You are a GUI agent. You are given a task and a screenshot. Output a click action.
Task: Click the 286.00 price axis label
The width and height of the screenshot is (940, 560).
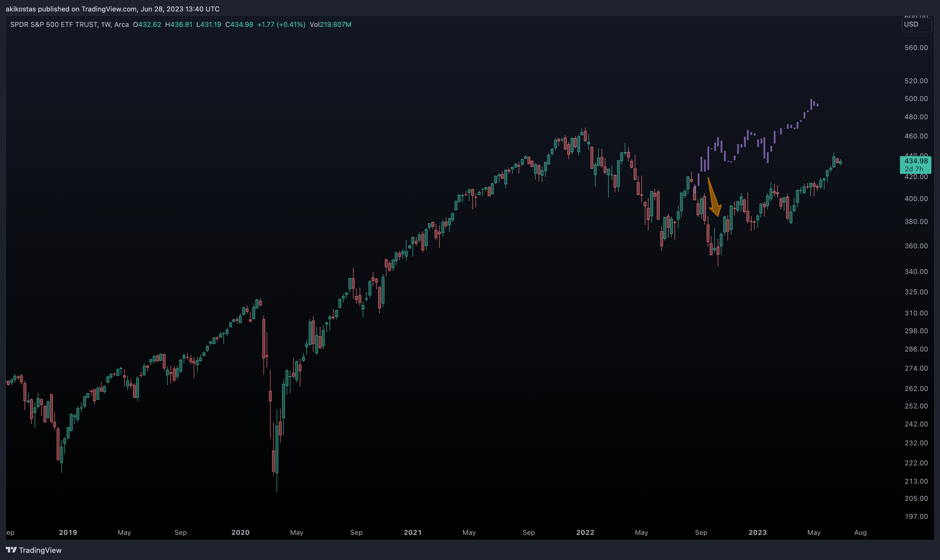pyautogui.click(x=916, y=349)
